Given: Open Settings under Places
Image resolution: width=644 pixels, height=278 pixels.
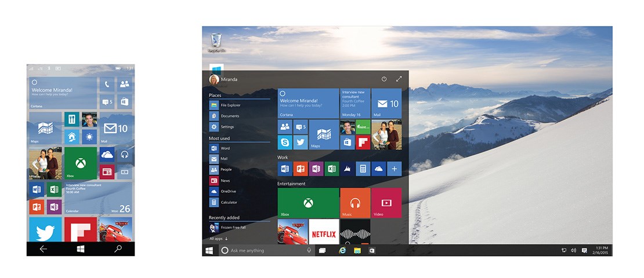Looking at the screenshot, I should (240, 127).
